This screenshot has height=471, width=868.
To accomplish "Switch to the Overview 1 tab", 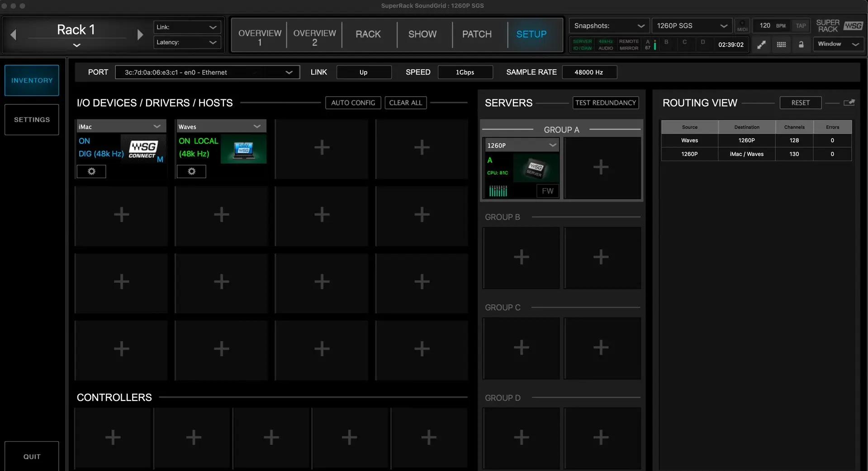I will (x=260, y=35).
